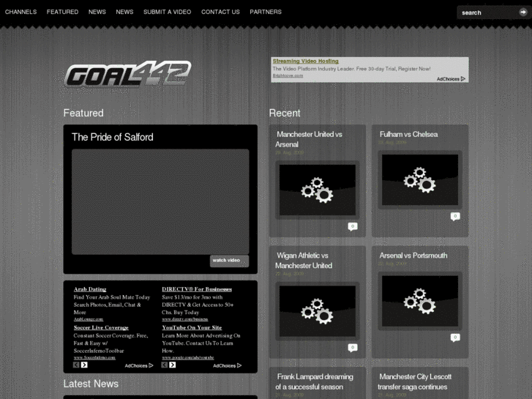Image resolution: width=532 pixels, height=399 pixels.
Task: Click the Featured section heading
Action: tap(83, 113)
